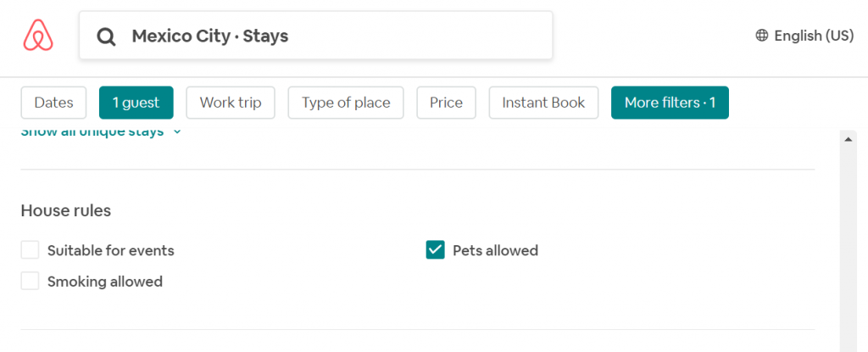Toggle the Work trip filter
Image resolution: width=868 pixels, height=352 pixels.
(231, 103)
